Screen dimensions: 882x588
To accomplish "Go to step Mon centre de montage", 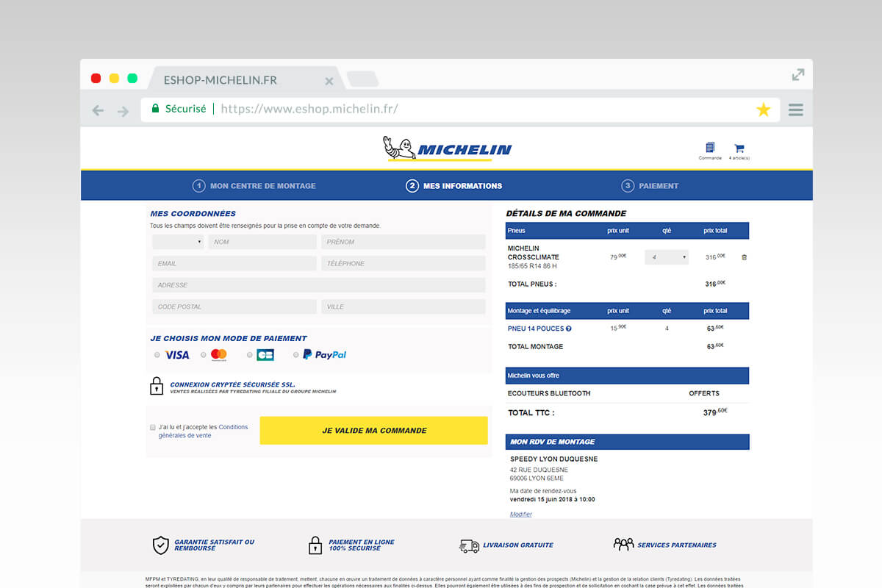I will (254, 186).
